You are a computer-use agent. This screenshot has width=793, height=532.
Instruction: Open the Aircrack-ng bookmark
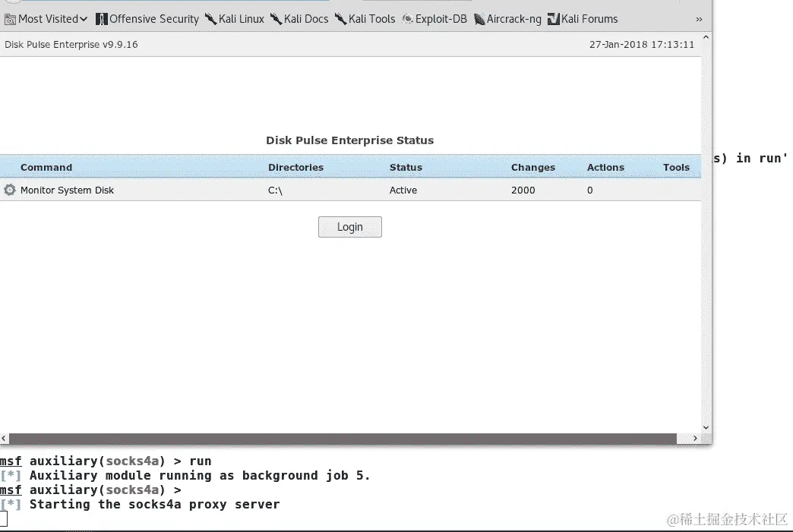507,19
